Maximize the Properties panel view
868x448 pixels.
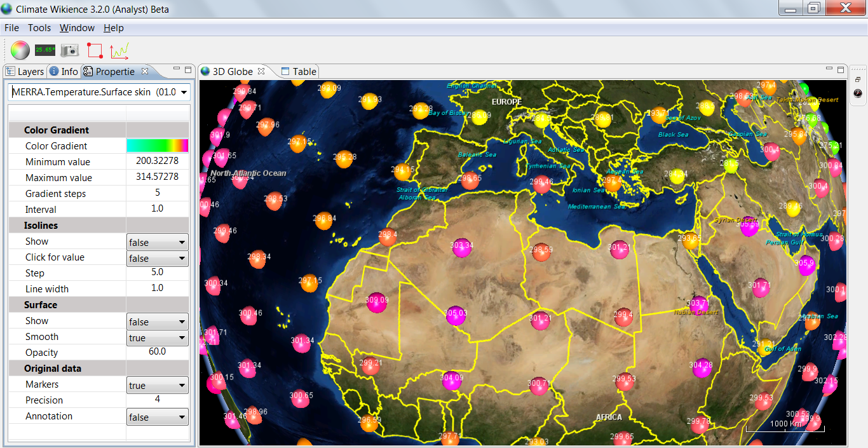coord(187,69)
